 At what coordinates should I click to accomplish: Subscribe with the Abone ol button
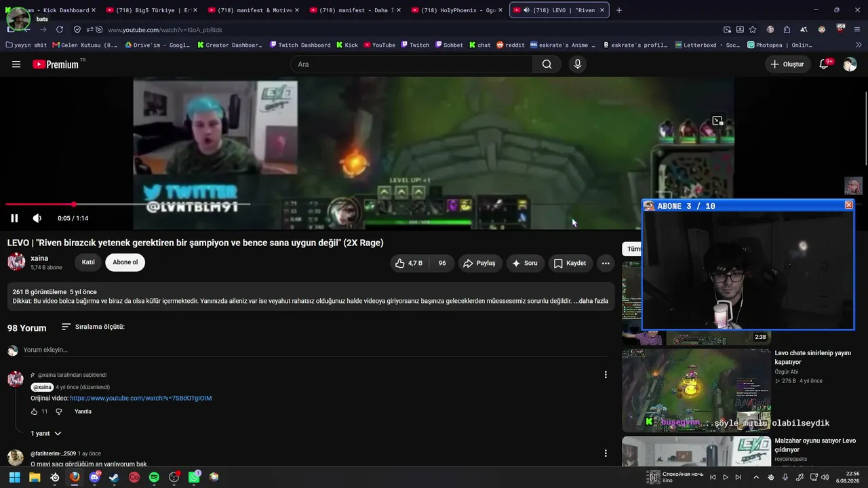click(x=125, y=262)
